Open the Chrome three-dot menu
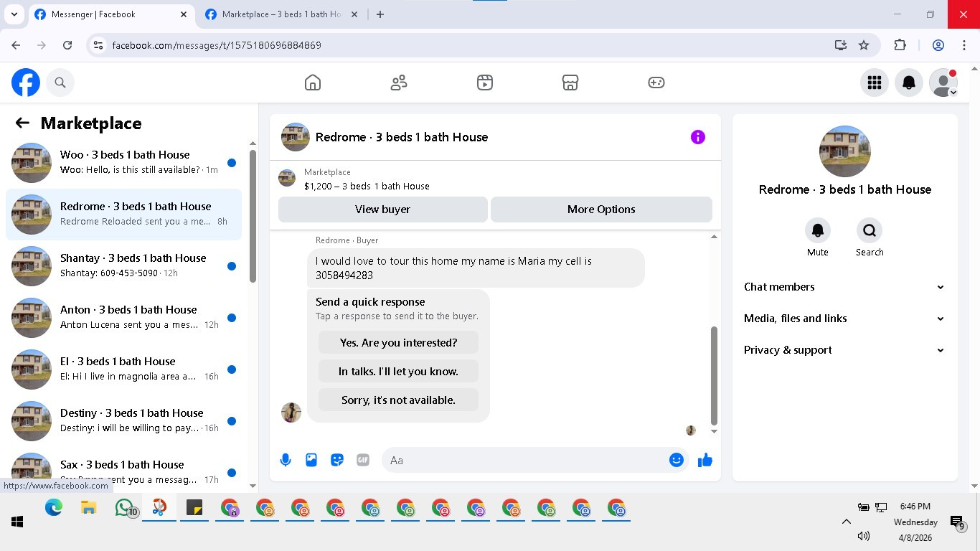 [x=964, y=45]
